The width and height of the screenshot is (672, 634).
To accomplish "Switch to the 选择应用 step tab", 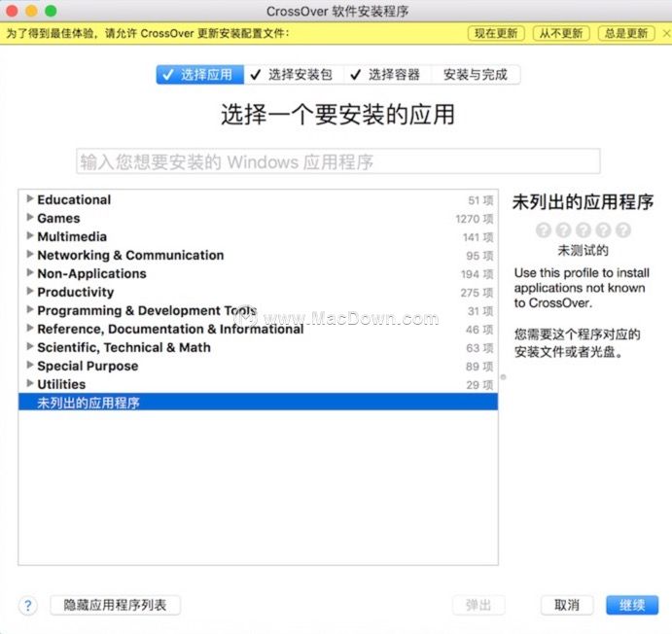I will point(200,75).
